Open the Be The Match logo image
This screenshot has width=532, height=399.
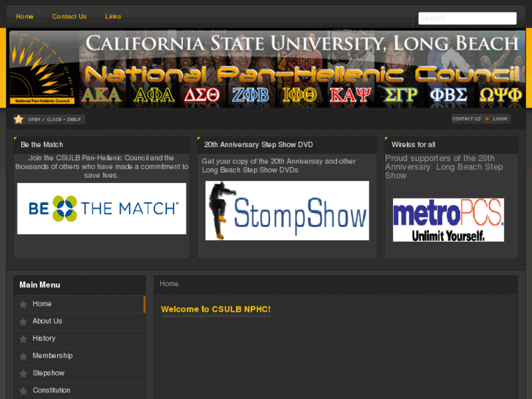click(x=102, y=209)
